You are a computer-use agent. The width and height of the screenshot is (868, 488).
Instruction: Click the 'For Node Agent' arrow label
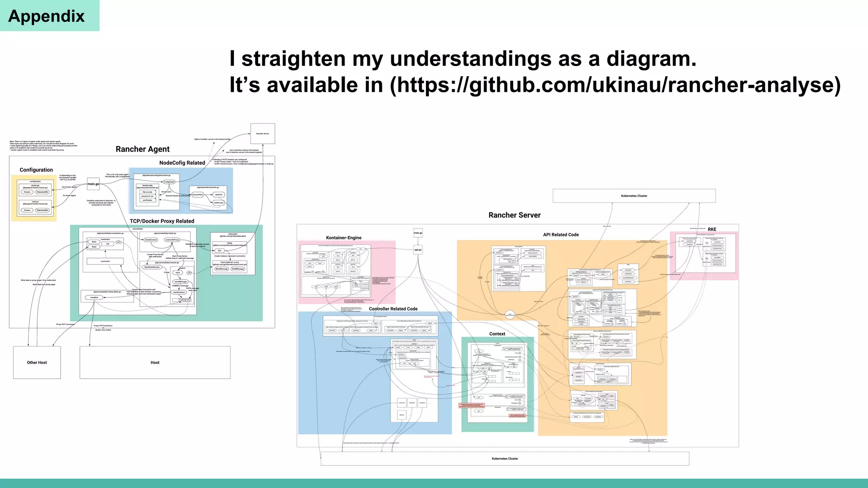pyautogui.click(x=70, y=196)
